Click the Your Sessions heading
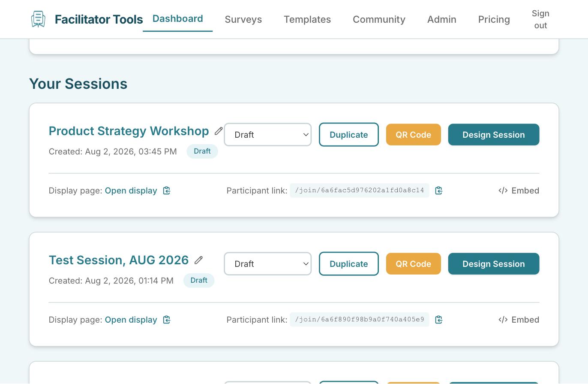Image resolution: width=588 pixels, height=384 pixels. coord(78,84)
